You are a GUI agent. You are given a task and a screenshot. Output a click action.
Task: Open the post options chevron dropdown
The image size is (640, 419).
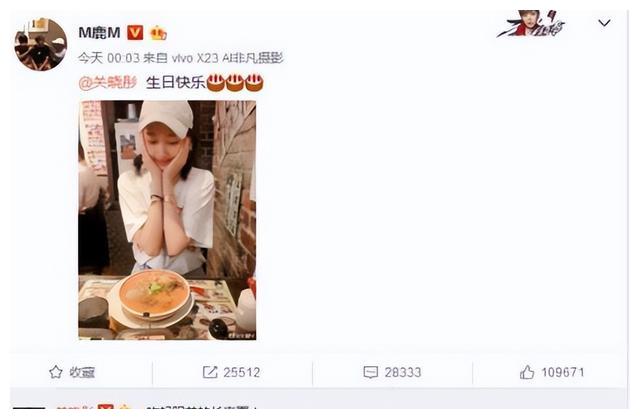click(x=604, y=23)
